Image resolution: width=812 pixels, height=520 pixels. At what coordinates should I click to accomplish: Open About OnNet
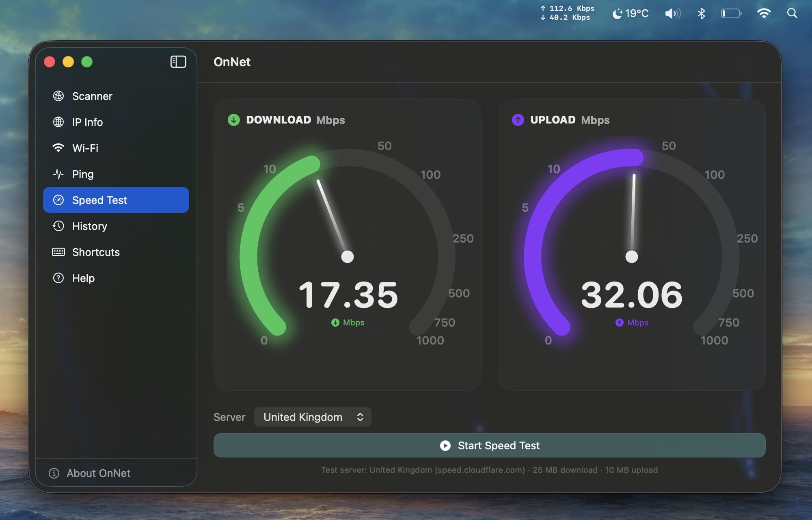[90, 473]
